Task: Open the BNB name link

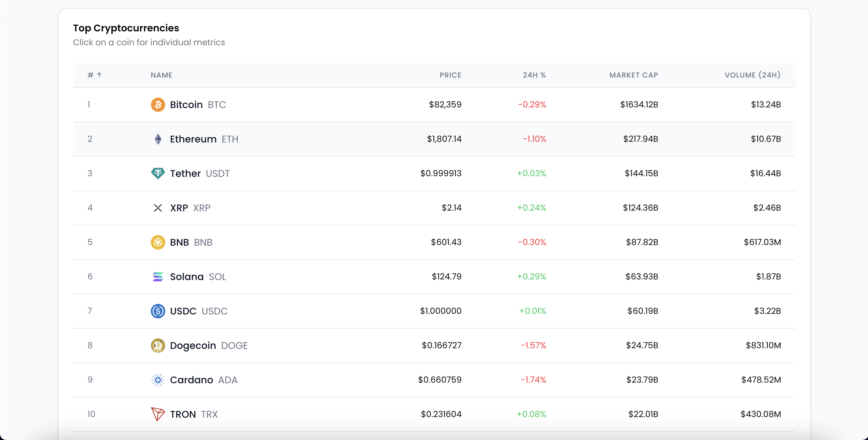Action: (179, 242)
